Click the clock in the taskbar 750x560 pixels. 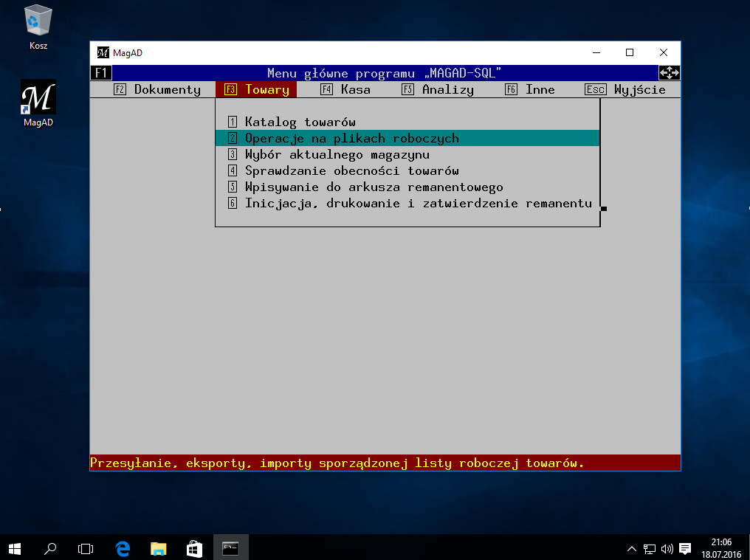pos(721,548)
